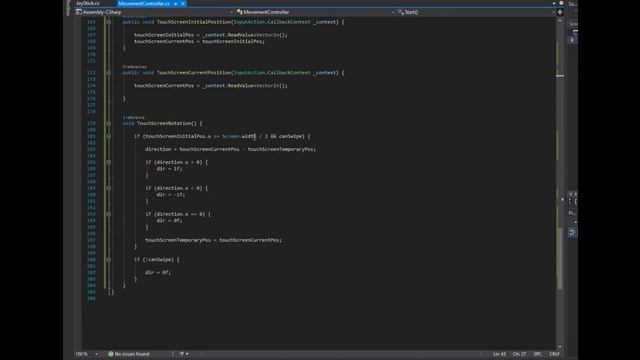Screen dimensions: 640x360
Task: Click the green No issues check icon
Action: (111, 354)
